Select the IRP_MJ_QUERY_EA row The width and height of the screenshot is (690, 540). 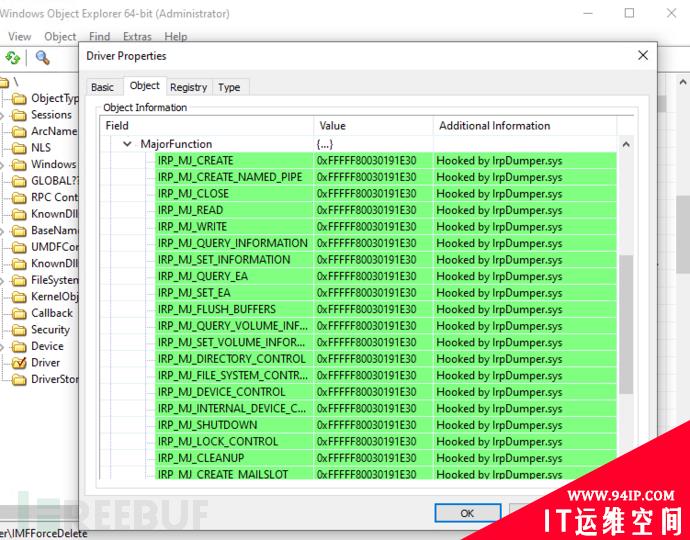(x=385, y=276)
